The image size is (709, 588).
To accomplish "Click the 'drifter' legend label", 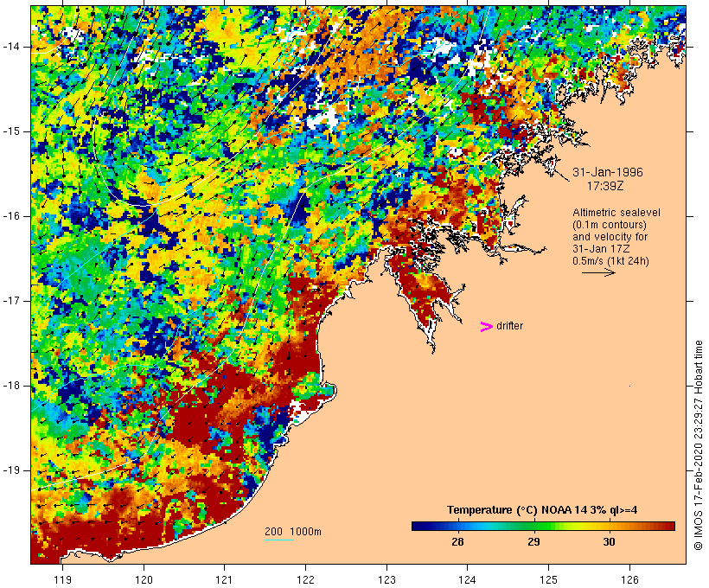I will coord(509,326).
